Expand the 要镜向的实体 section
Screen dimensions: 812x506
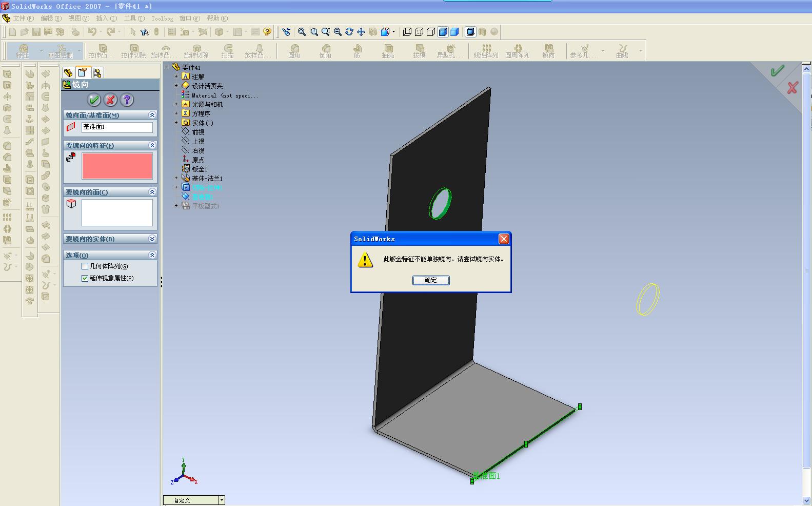(x=152, y=239)
